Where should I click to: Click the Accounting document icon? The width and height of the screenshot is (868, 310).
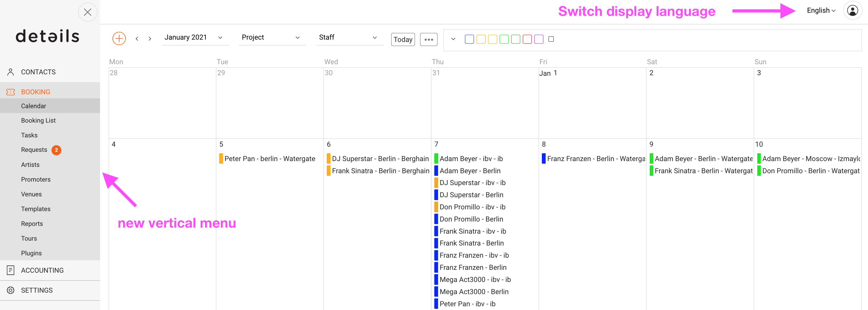tap(10, 270)
